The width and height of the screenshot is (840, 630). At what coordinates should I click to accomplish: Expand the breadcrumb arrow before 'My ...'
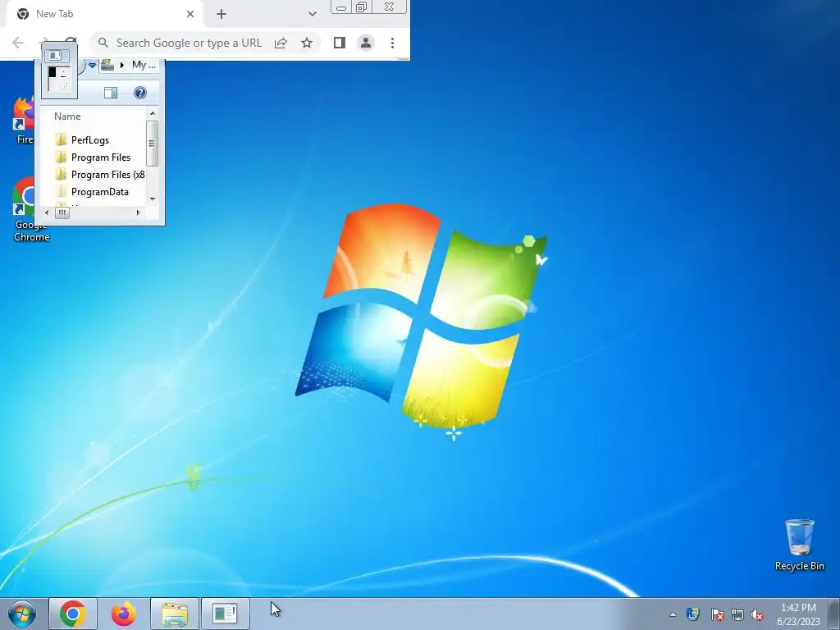(x=122, y=65)
